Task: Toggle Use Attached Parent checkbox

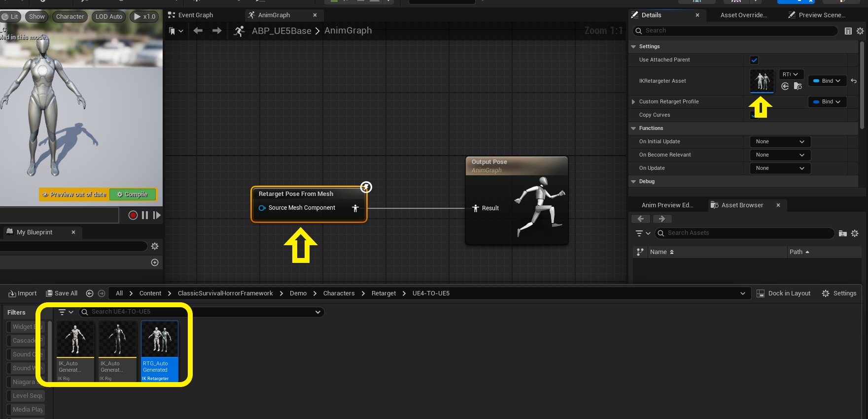Action: tap(754, 60)
